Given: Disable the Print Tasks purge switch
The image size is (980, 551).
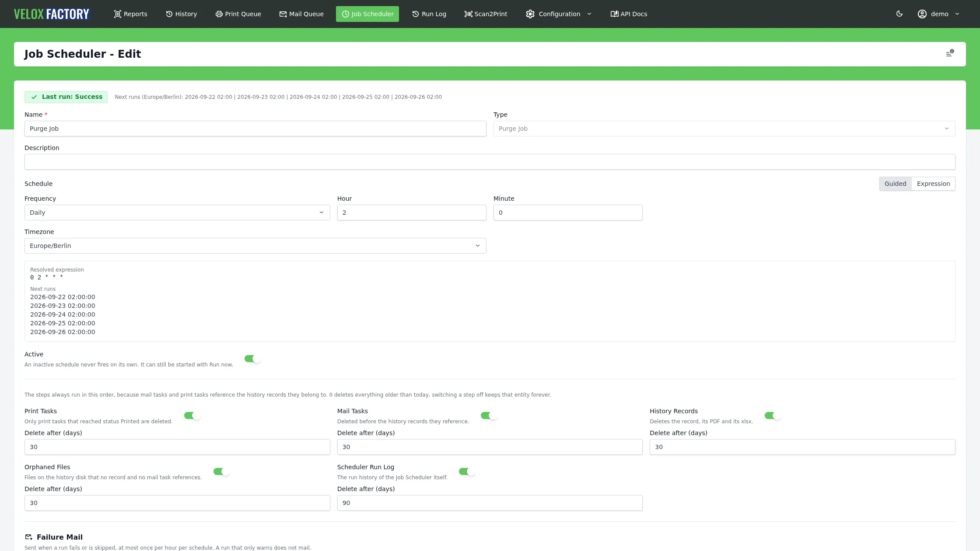Looking at the screenshot, I should [192, 416].
